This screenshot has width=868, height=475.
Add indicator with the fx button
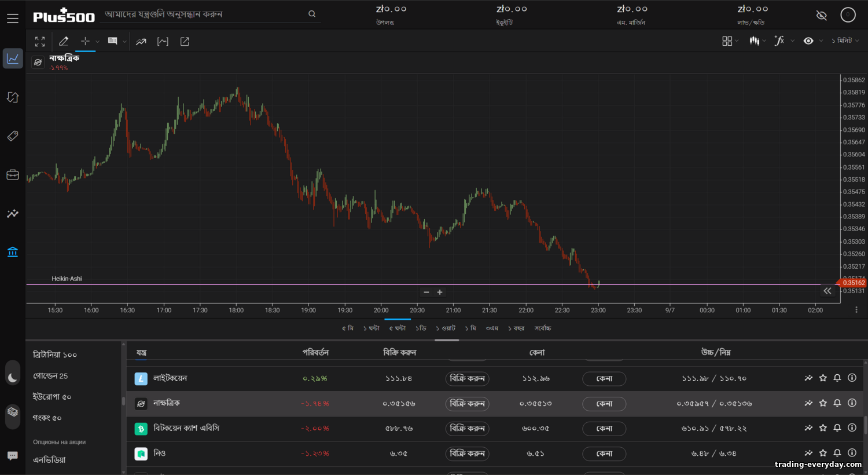pos(779,41)
